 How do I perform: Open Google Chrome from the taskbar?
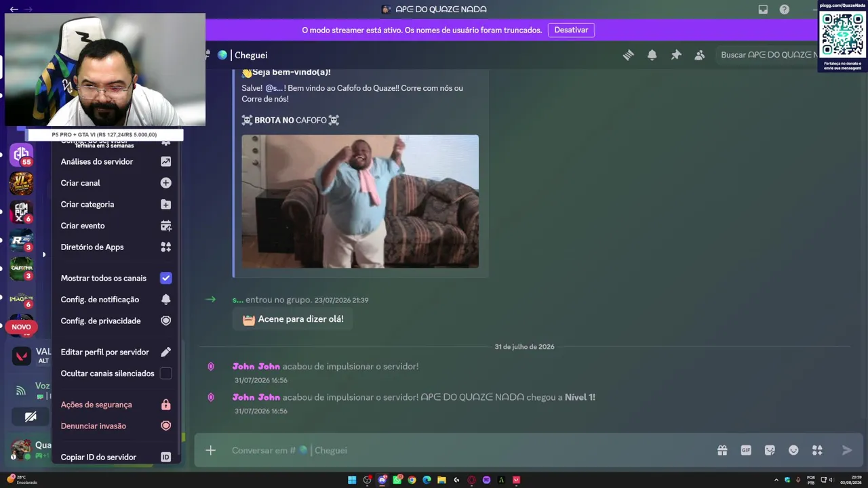click(412, 480)
